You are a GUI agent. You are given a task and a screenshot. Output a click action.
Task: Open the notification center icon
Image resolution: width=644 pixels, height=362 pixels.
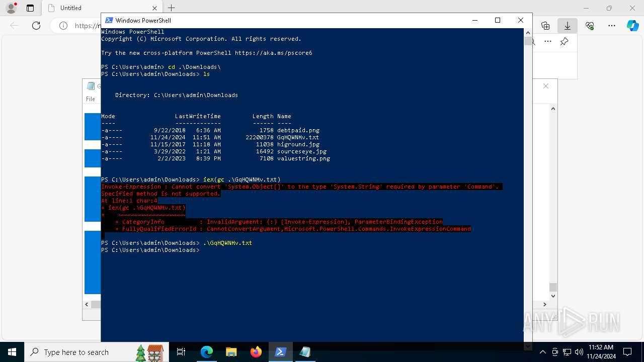(627, 352)
